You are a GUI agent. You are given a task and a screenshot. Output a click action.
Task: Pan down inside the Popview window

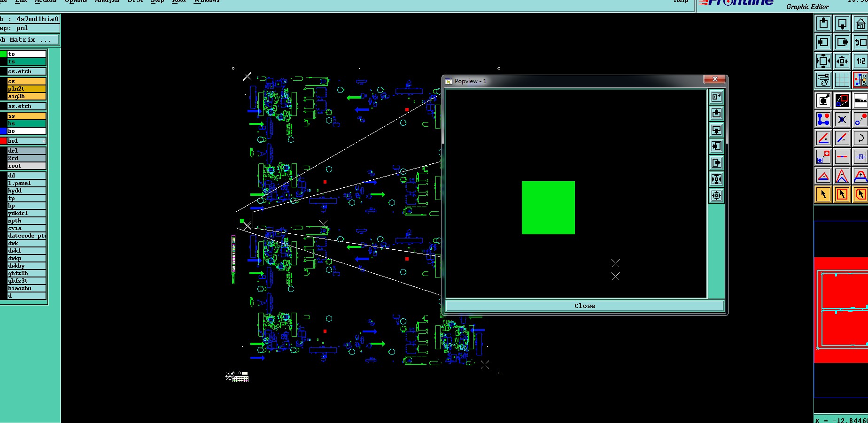pyautogui.click(x=716, y=130)
